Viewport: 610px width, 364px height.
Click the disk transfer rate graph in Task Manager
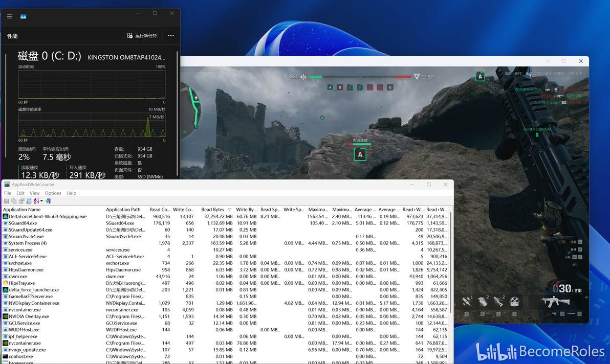(92, 125)
